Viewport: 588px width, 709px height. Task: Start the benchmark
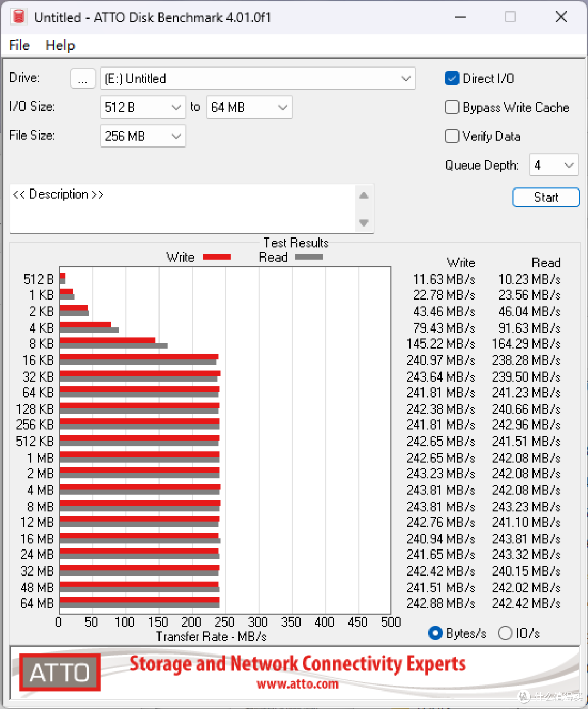[546, 197]
